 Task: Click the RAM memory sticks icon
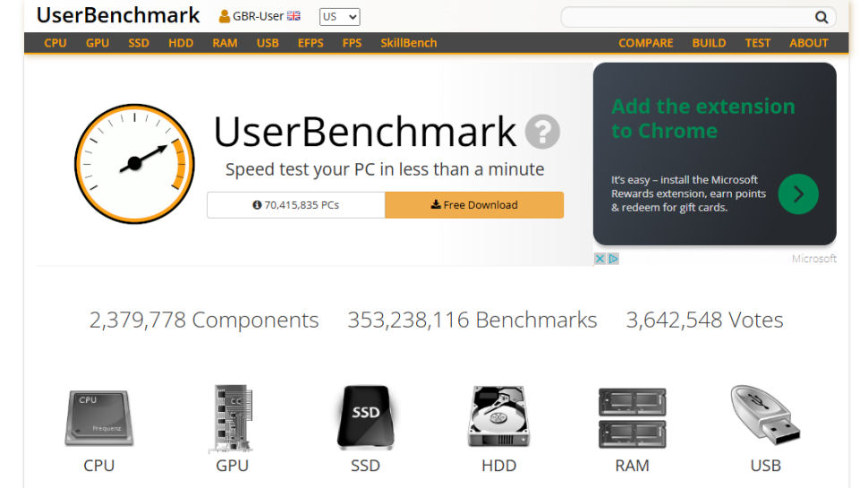[x=632, y=418]
